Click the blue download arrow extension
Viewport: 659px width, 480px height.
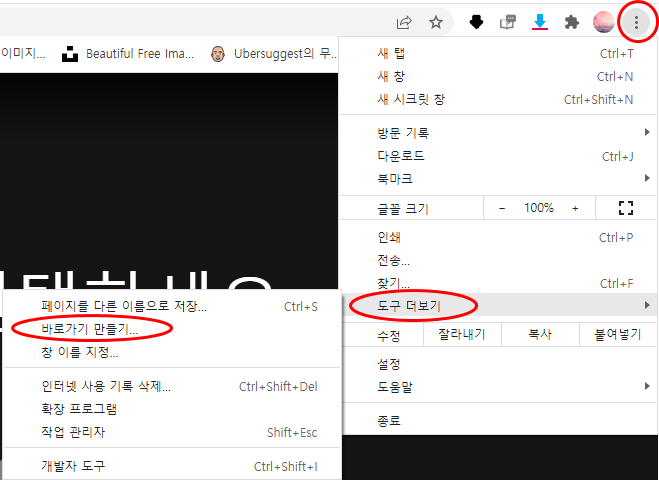[540, 22]
